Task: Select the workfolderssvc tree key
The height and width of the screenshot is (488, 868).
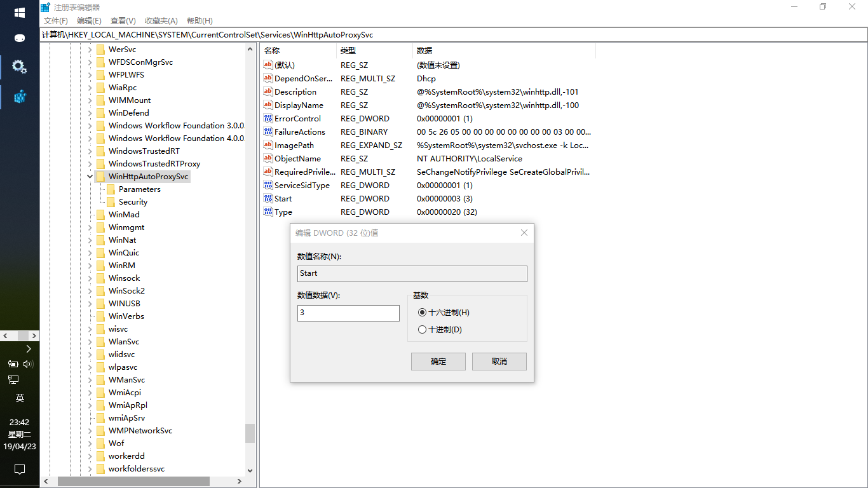Action: 137,469
